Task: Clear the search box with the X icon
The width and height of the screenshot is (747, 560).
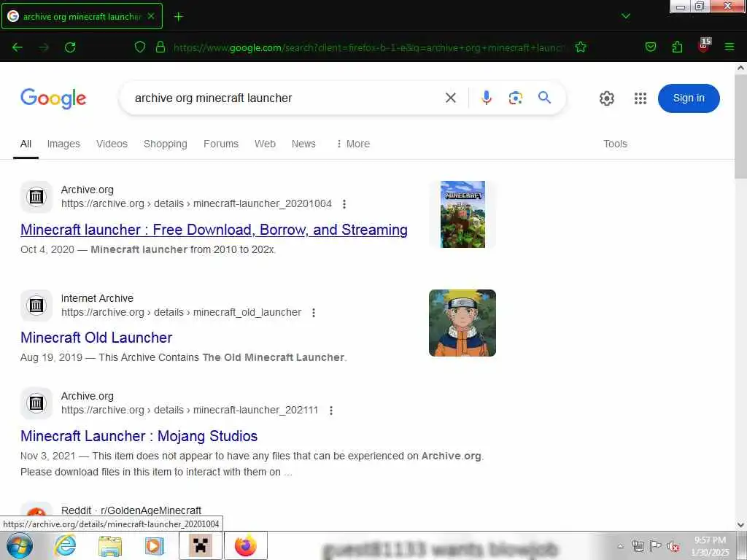Action: tap(450, 98)
